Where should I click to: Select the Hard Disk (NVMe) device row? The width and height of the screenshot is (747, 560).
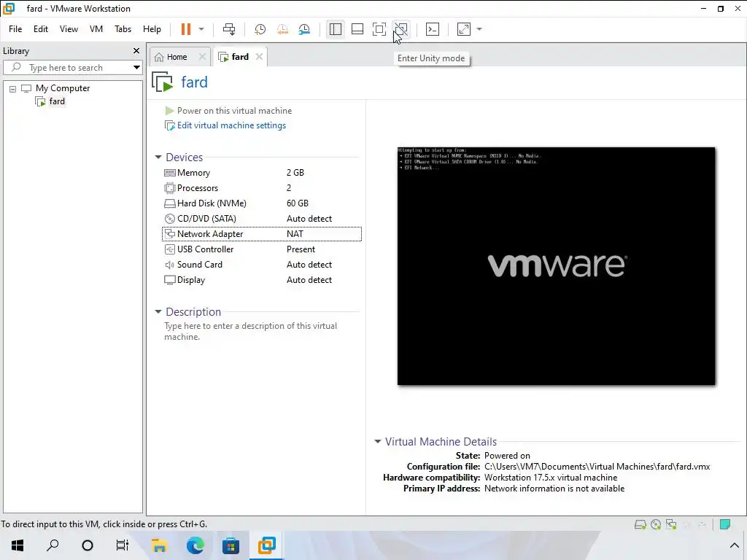point(262,203)
